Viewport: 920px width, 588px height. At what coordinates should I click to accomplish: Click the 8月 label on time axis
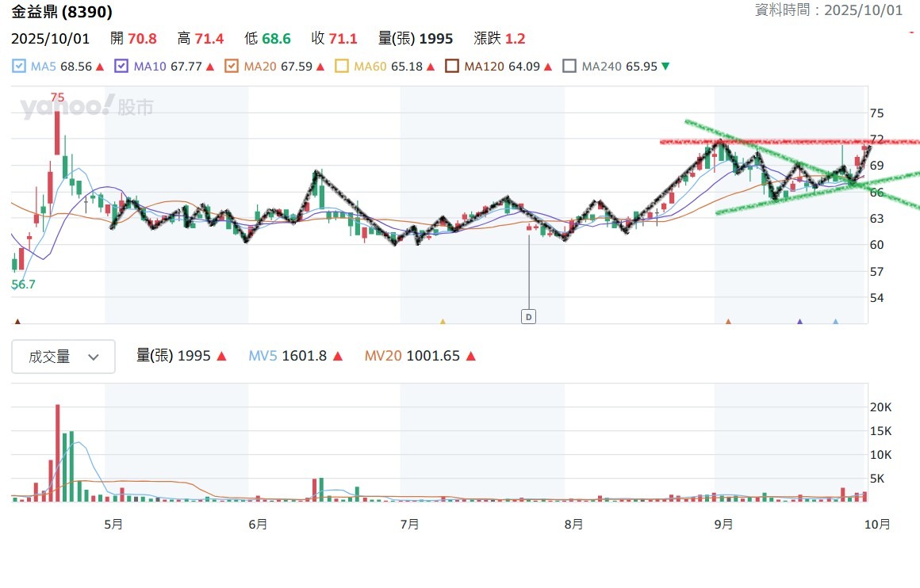pyautogui.click(x=574, y=525)
